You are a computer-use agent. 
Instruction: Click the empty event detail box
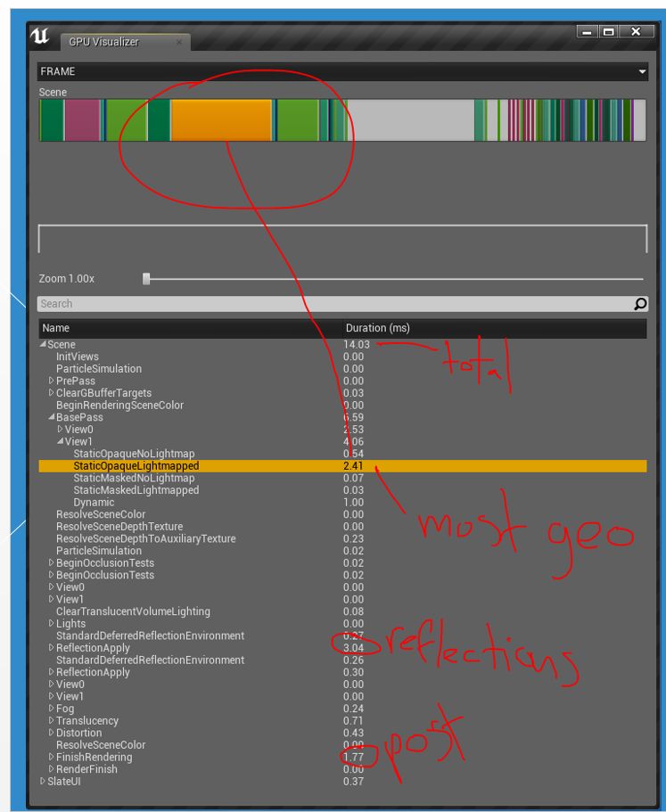pos(343,239)
